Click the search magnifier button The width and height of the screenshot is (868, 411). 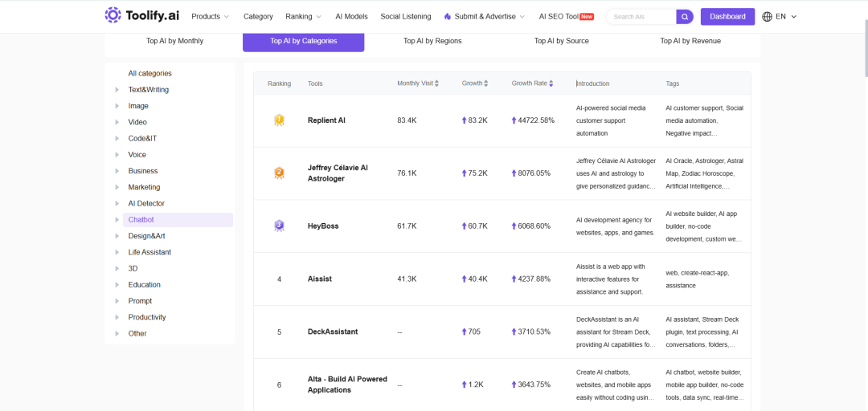(x=685, y=17)
